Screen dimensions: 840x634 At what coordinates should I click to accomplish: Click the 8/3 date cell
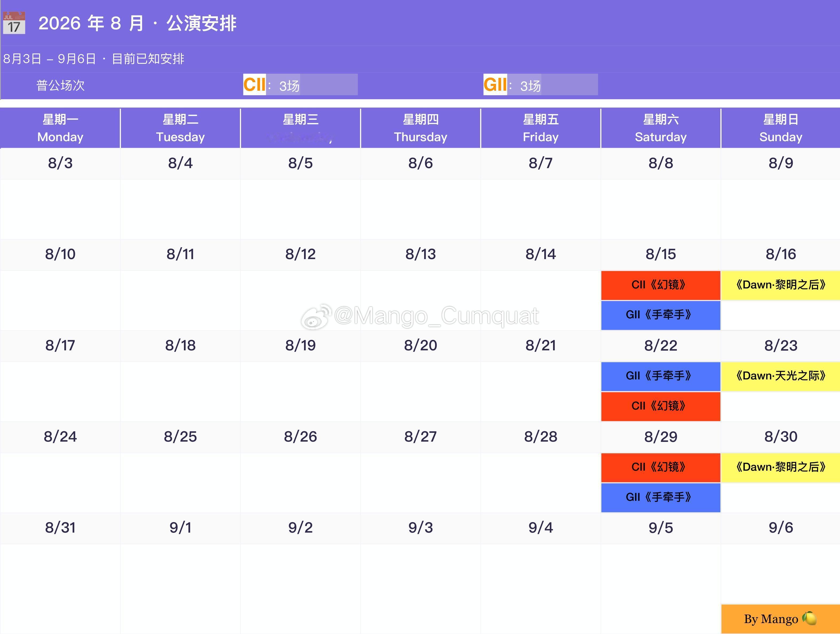(60, 164)
